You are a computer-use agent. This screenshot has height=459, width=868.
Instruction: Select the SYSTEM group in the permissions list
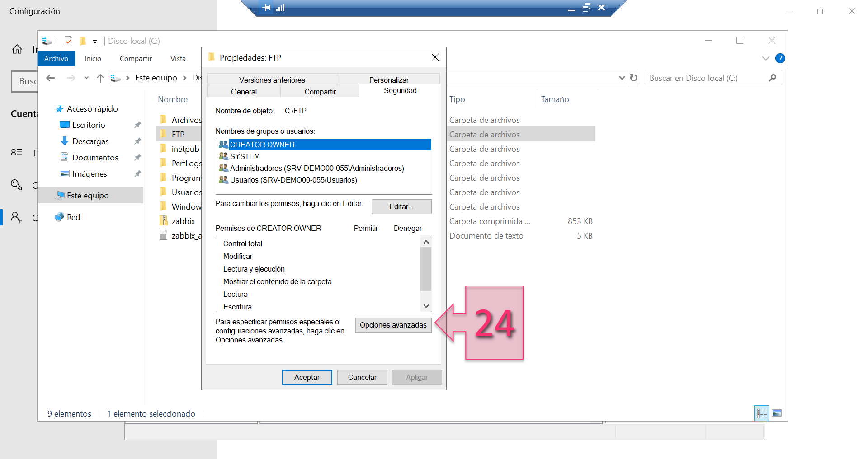pyautogui.click(x=245, y=156)
